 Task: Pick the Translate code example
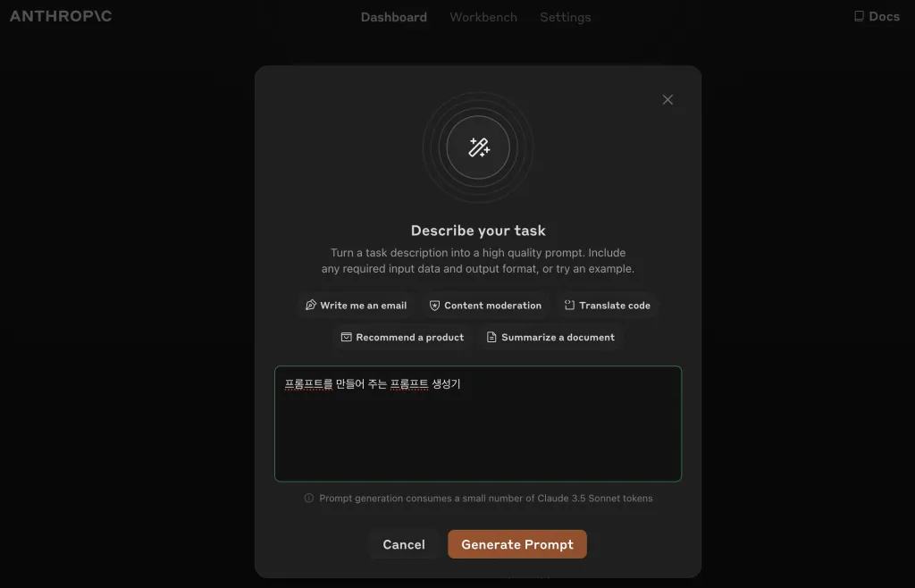[607, 305]
